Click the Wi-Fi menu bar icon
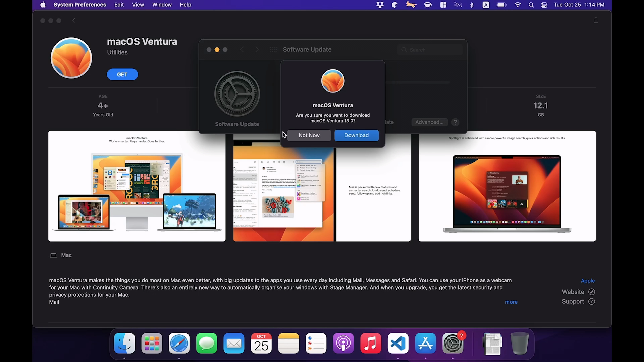 click(518, 5)
